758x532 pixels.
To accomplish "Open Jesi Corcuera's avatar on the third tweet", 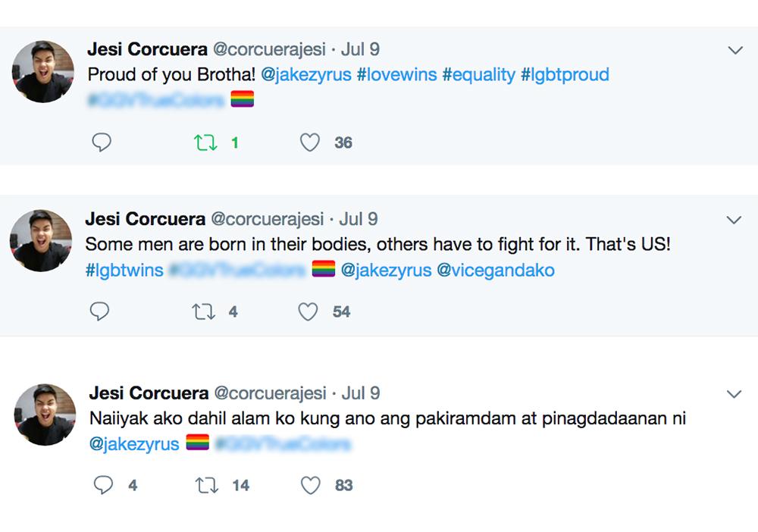I will pyautogui.click(x=45, y=415).
